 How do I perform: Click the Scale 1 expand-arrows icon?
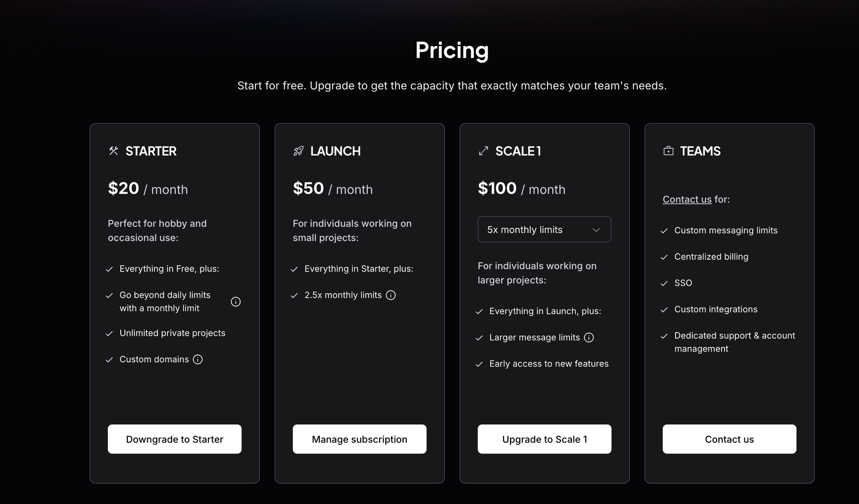pyautogui.click(x=483, y=151)
